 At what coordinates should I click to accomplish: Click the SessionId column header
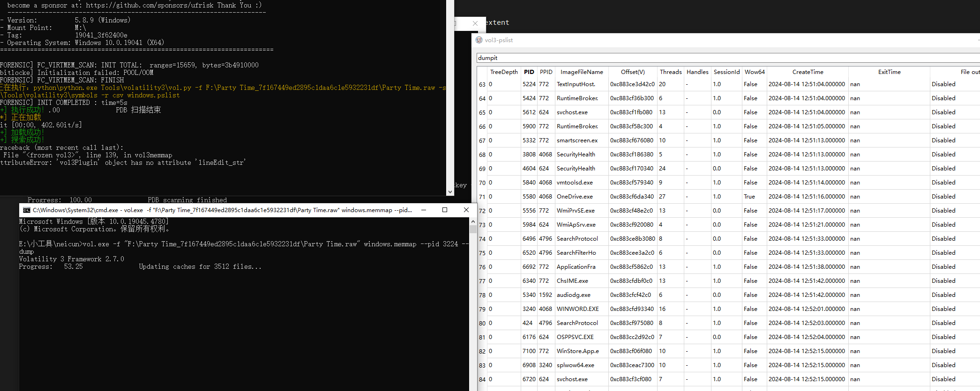tap(726, 72)
